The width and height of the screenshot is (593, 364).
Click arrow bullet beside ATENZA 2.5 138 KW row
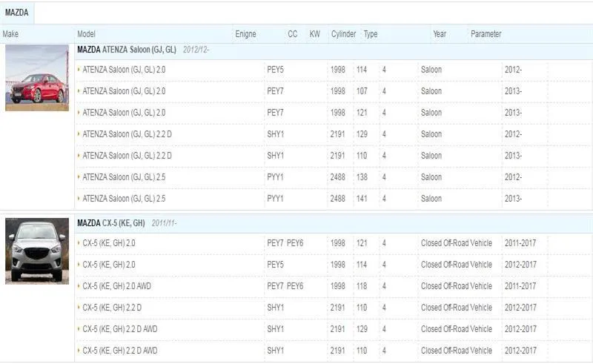[x=79, y=176]
